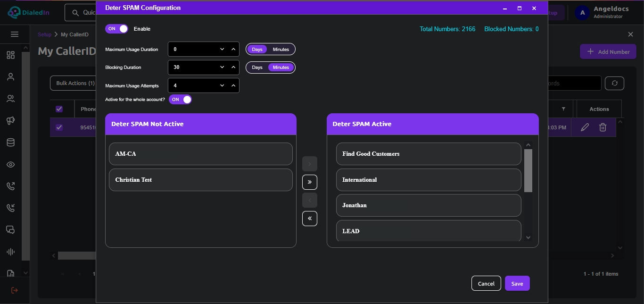
Task: Open the chat messages icon in sidebar
Action: 10,230
